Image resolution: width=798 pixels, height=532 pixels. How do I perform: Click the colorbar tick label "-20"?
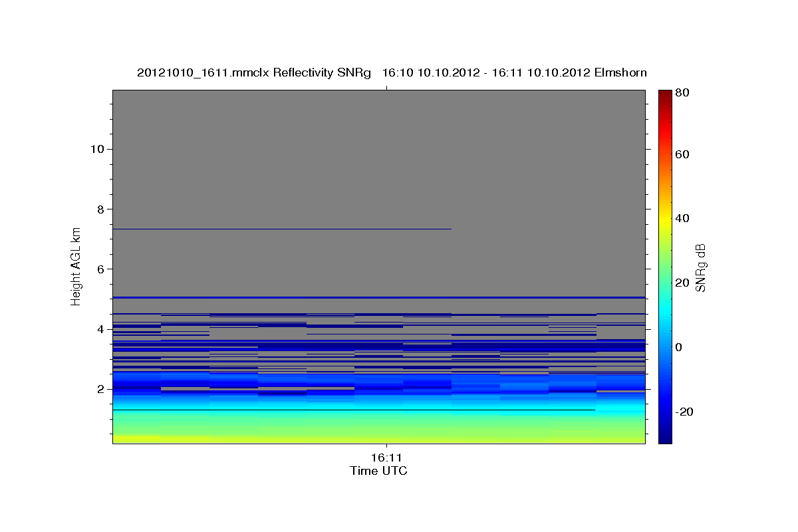click(x=684, y=412)
